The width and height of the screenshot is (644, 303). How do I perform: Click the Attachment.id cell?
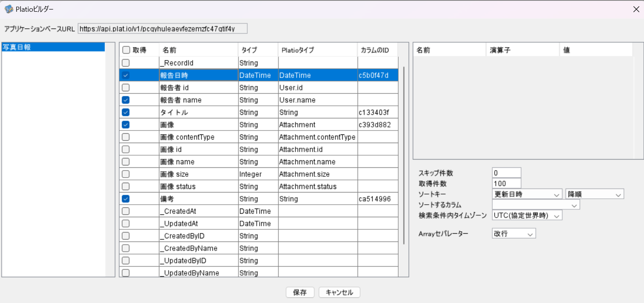(318, 149)
